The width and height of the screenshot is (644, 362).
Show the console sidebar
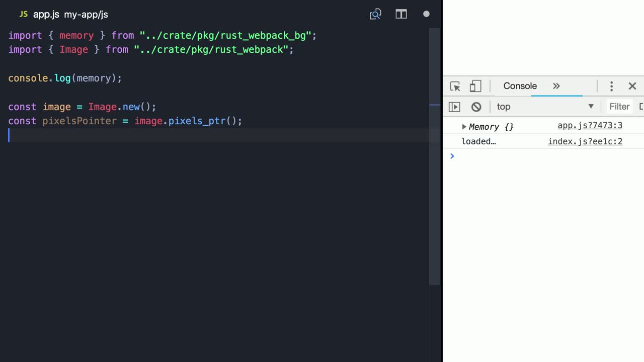(454, 107)
